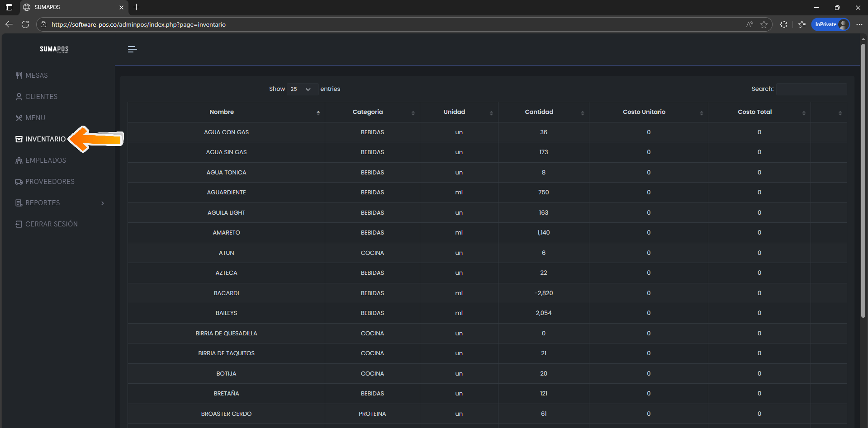Viewport: 868px width, 428px height.
Task: Open a new browser tab
Action: (x=136, y=7)
